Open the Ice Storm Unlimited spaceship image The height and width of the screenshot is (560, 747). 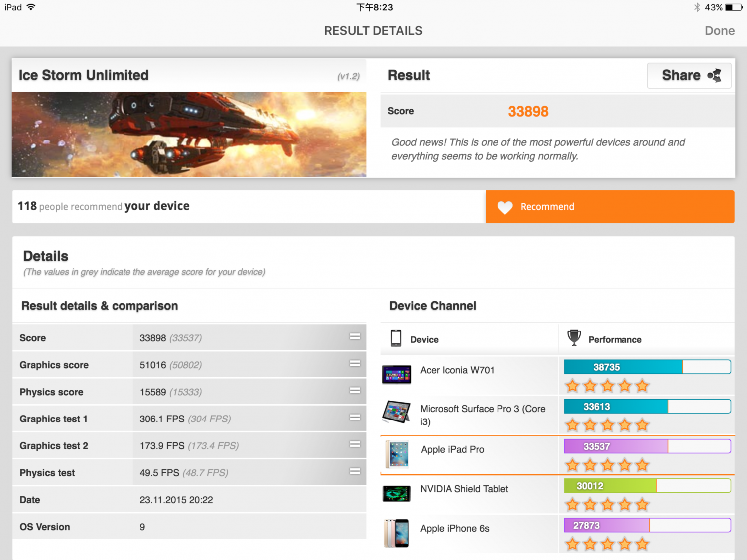[x=189, y=135]
